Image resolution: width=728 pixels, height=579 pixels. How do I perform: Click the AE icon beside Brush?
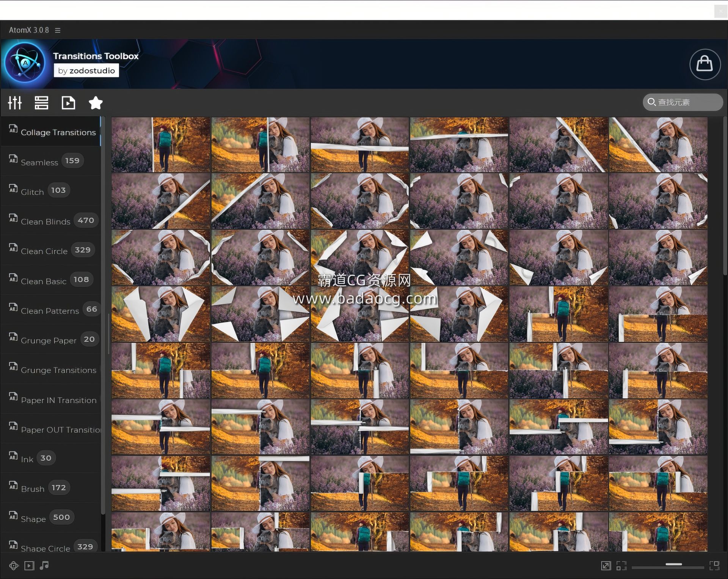(x=13, y=485)
